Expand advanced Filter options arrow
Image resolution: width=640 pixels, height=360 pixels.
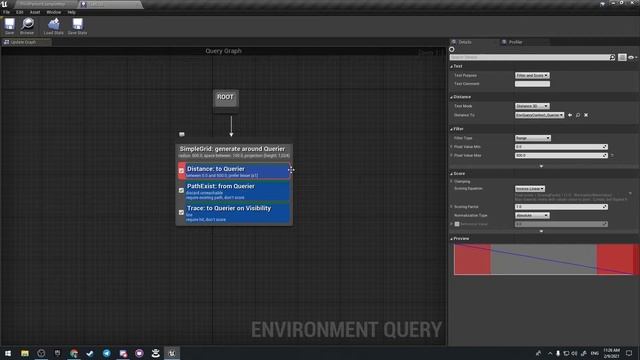point(541,167)
